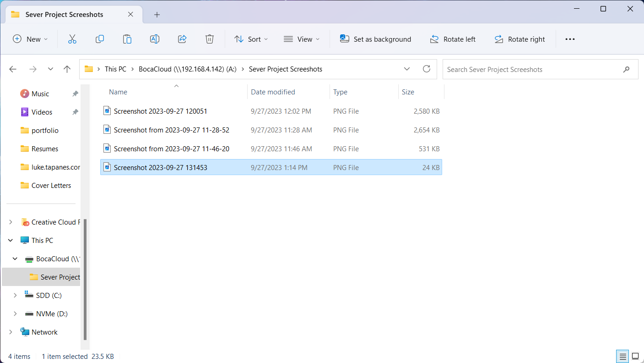This screenshot has height=363, width=644.
Task: Open the See more ellipsis menu
Action: (570, 39)
